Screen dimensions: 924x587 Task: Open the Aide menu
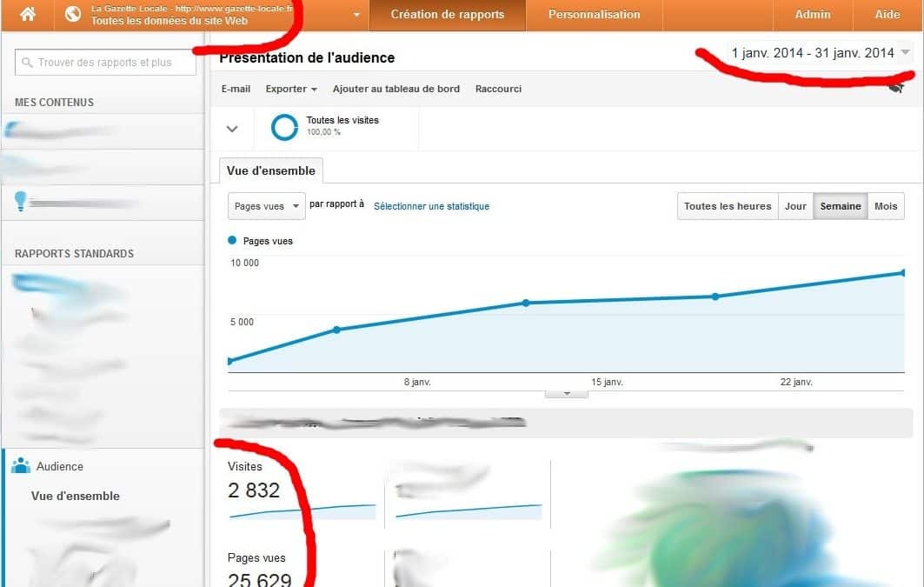[x=887, y=15]
